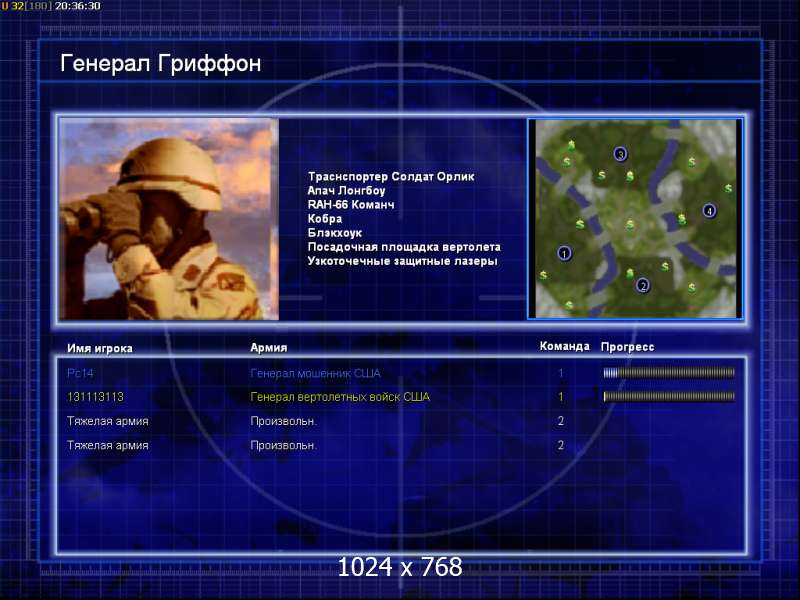Screen dimensions: 800x600
Task: Click Pc14's loading progress bar
Action: click(669, 373)
